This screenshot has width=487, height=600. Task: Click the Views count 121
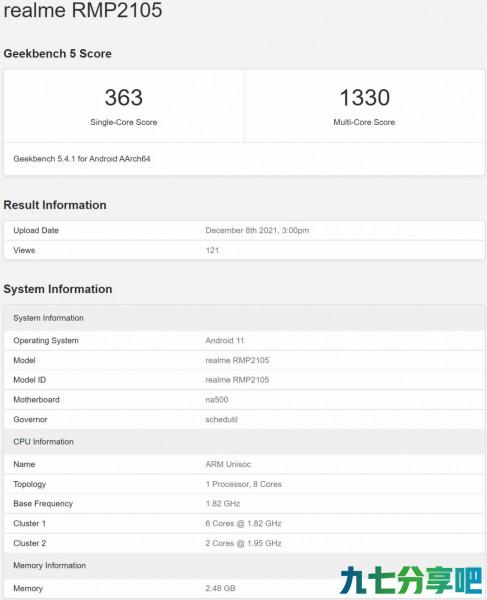point(212,250)
